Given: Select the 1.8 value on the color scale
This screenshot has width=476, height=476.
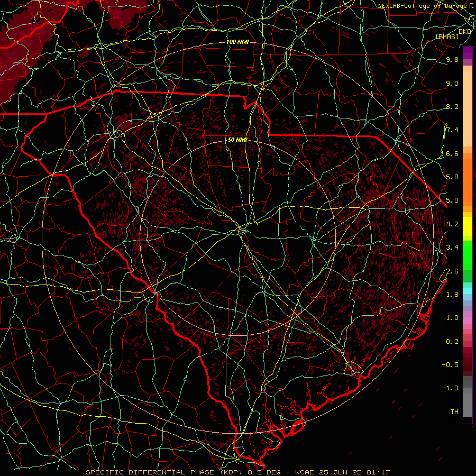Looking at the screenshot, I should [x=452, y=295].
